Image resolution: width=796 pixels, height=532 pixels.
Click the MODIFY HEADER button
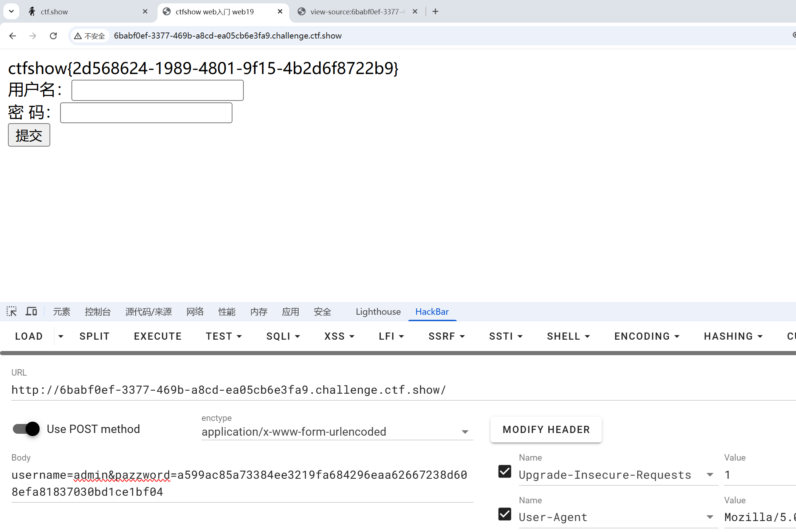(x=546, y=430)
